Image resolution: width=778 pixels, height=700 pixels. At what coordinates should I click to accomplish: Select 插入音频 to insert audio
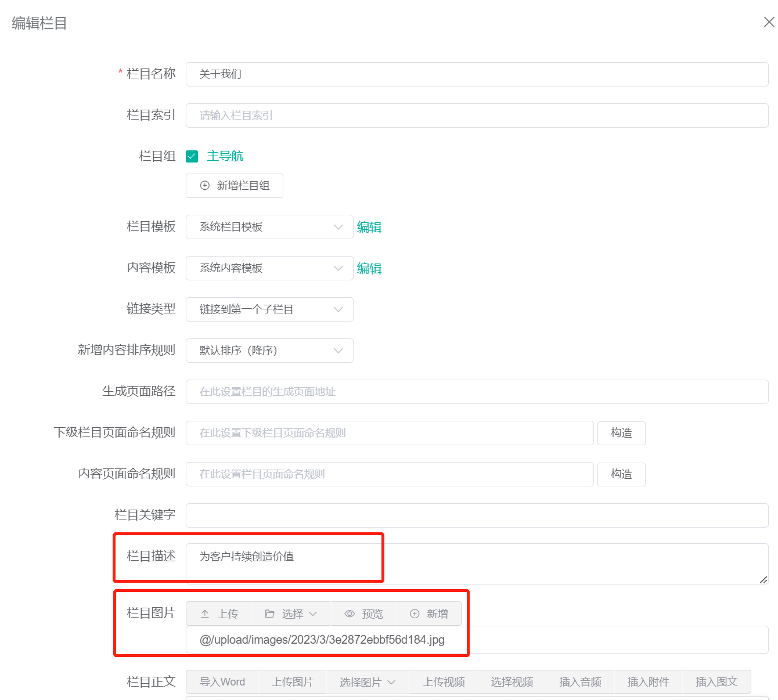(580, 681)
